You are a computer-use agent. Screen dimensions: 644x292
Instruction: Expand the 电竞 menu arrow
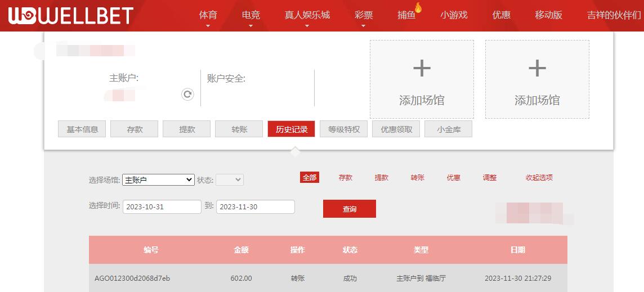251,26
